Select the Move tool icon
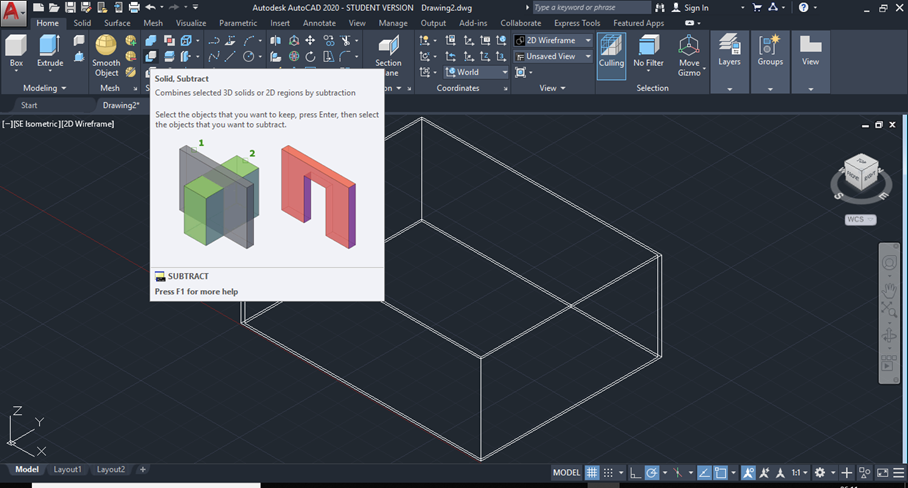This screenshot has width=908, height=488. (x=310, y=41)
